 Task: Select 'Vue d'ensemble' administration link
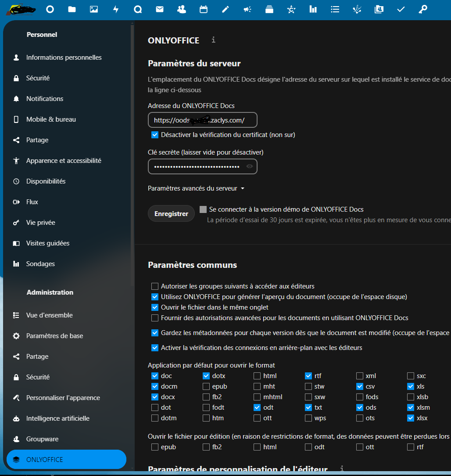point(49,315)
